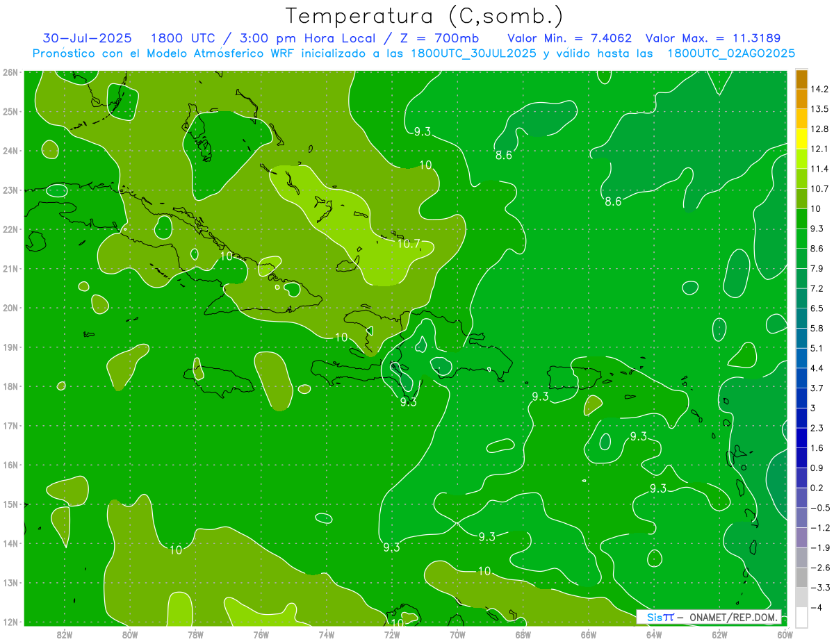Click 'Valor Min. = 7.4062' text
The height and width of the screenshot is (644, 834).
click(570, 38)
